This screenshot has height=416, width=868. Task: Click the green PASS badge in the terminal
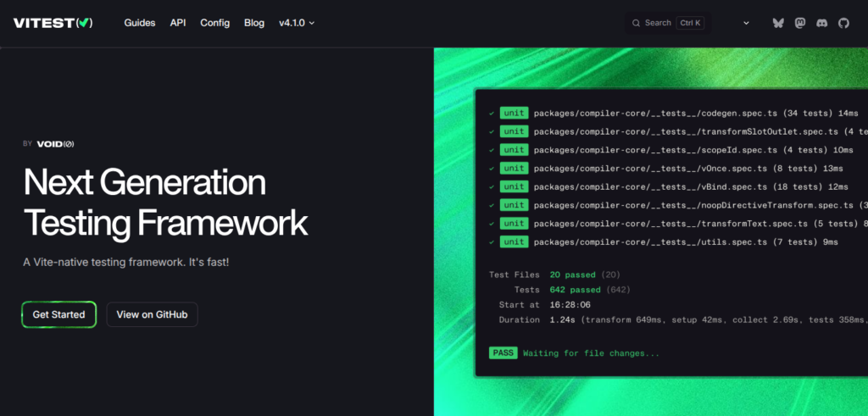point(503,352)
